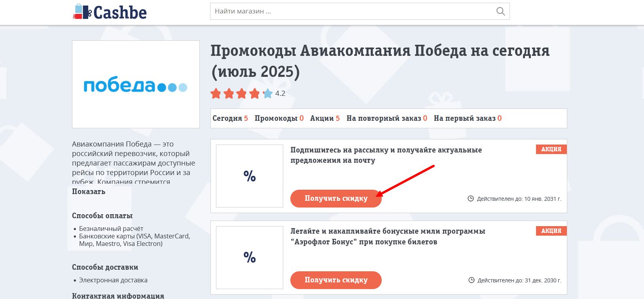Viewport: 644px width, 299px height.
Task: Click the clock icon next to '10 янв. 2031 г.'
Action: [x=471, y=198]
